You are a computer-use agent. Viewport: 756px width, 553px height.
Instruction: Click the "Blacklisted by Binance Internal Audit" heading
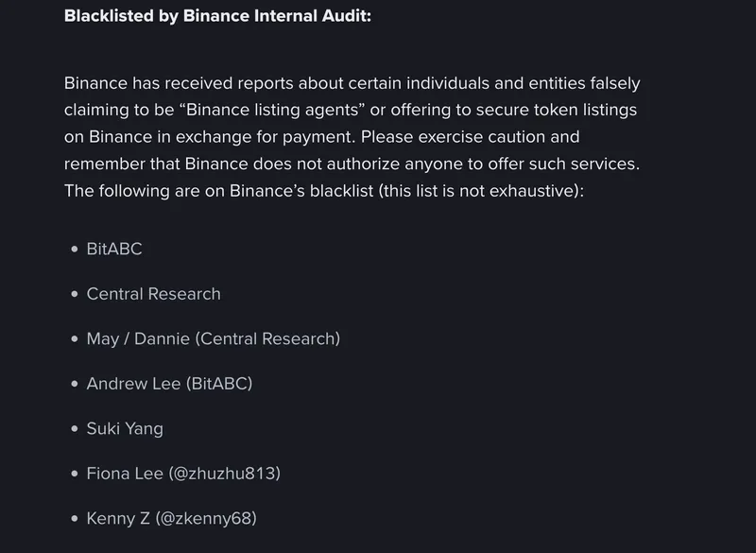[x=217, y=17]
